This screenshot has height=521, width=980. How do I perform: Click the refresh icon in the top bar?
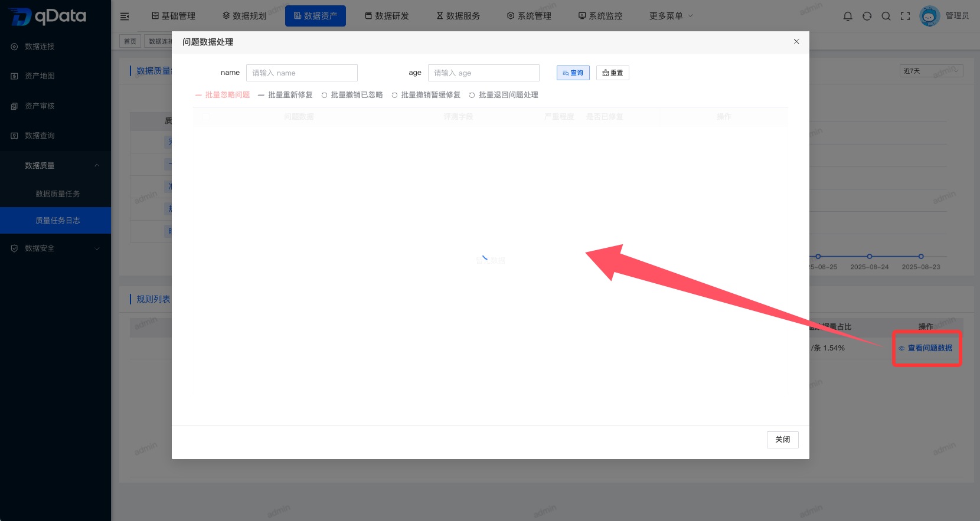(x=867, y=17)
